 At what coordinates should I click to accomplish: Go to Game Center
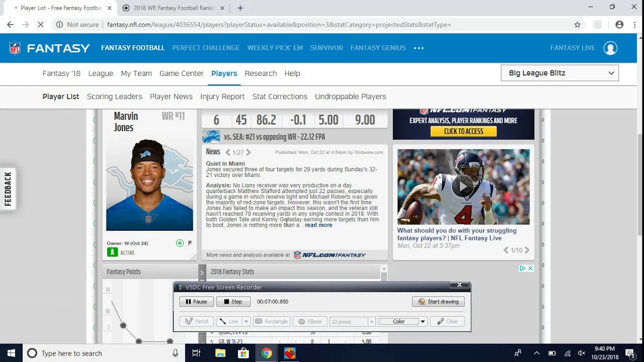(181, 73)
